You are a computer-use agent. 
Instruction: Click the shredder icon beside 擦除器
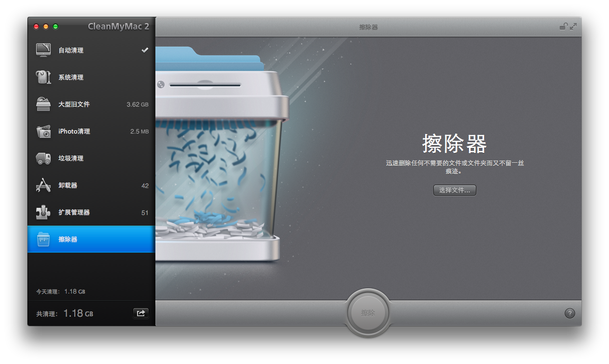(43, 239)
